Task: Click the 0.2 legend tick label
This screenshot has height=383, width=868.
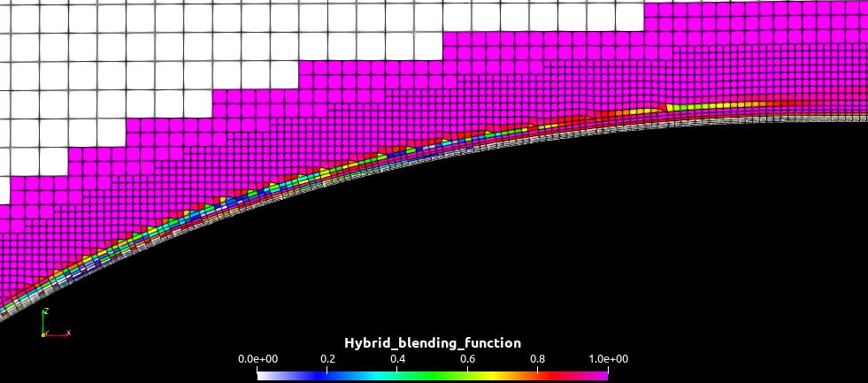Action: (327, 359)
